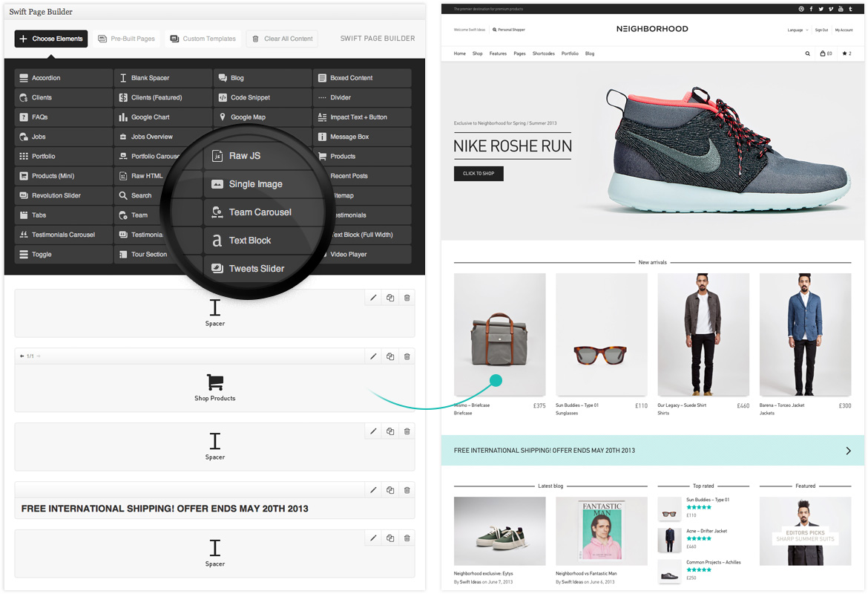
Task: Toggle the Choose Elements panel
Action: 51,39
